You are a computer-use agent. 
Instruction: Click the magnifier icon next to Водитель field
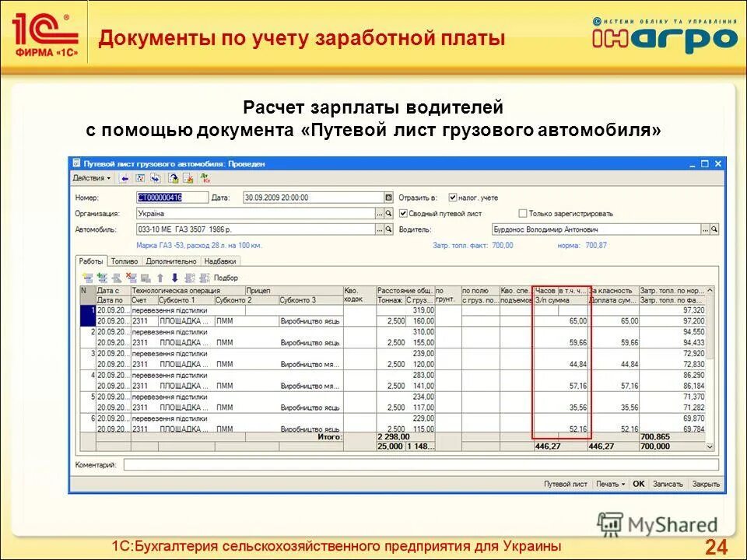point(714,229)
